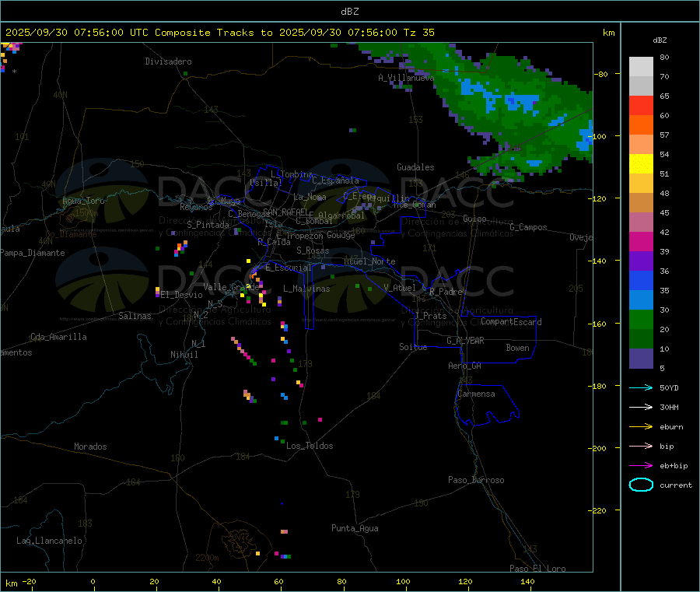Click the Soitue map label

413,347
